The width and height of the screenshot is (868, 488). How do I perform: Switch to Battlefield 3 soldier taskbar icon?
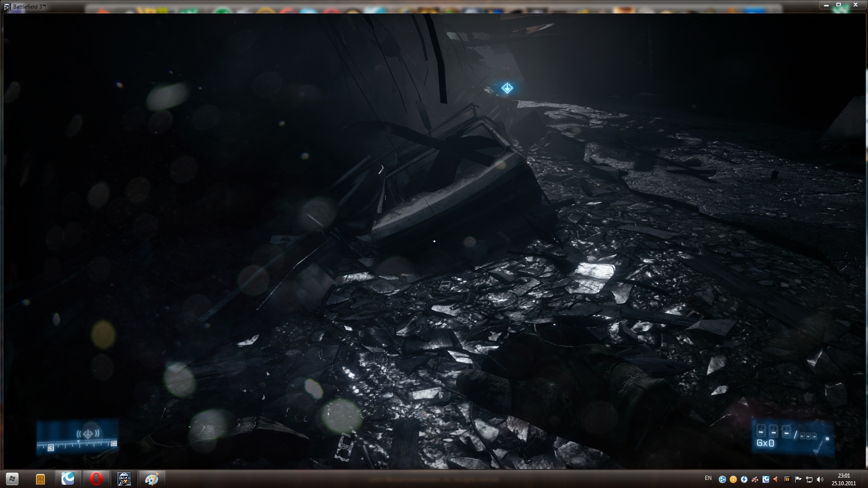click(124, 479)
